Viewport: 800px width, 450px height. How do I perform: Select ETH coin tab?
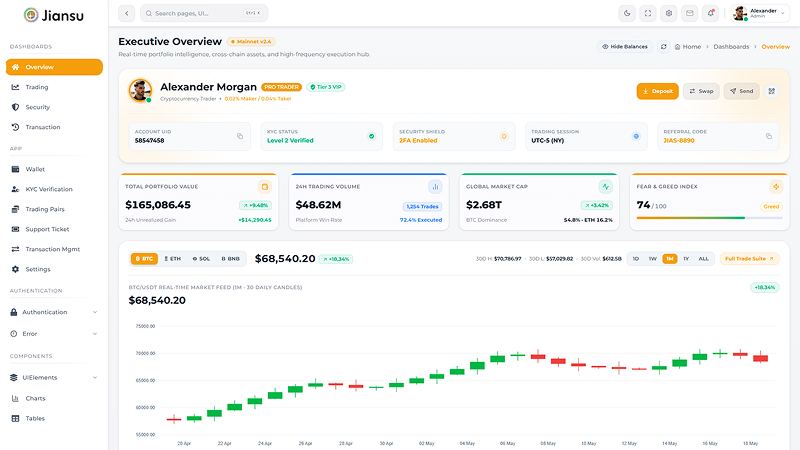tap(172, 259)
